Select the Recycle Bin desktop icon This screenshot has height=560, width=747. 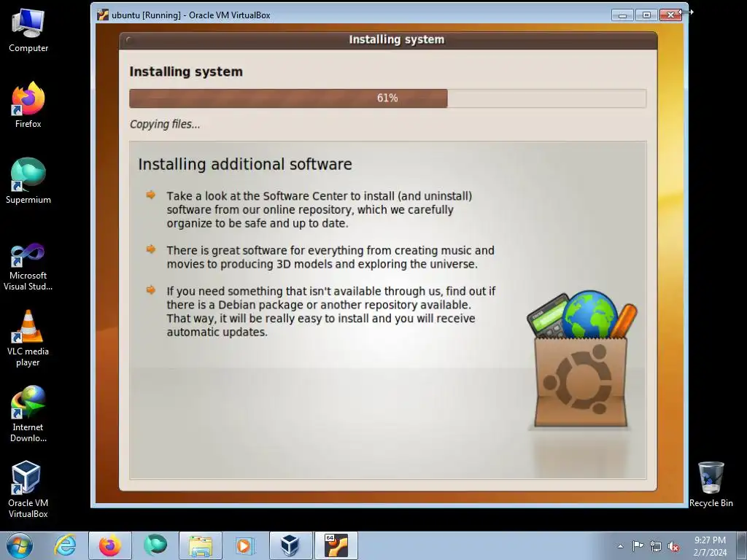[711, 484]
